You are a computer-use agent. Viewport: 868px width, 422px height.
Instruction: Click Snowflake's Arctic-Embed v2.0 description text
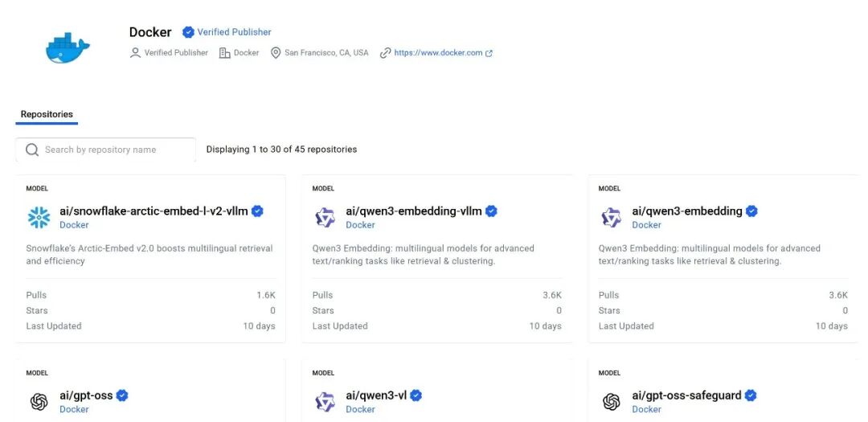[149, 255]
